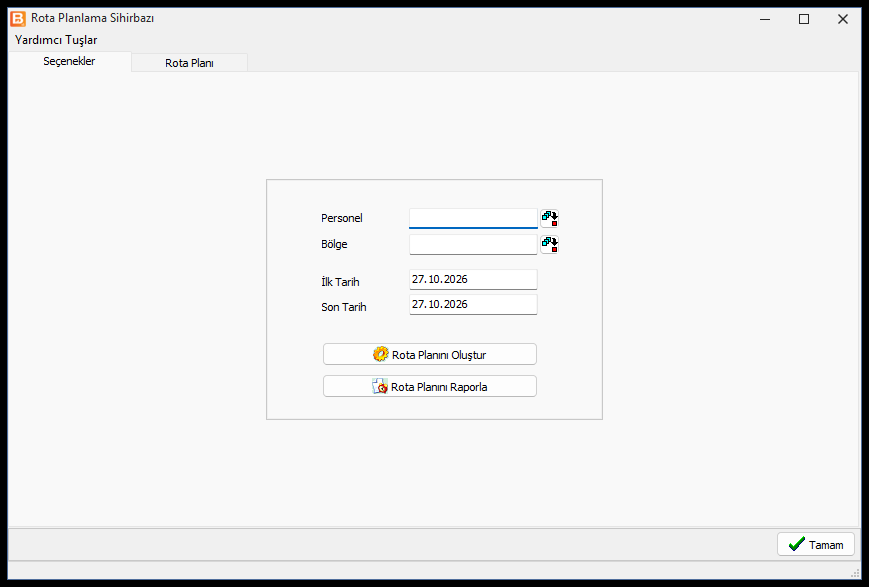Click the İlk Tarih label
869x587 pixels.
(x=340, y=282)
